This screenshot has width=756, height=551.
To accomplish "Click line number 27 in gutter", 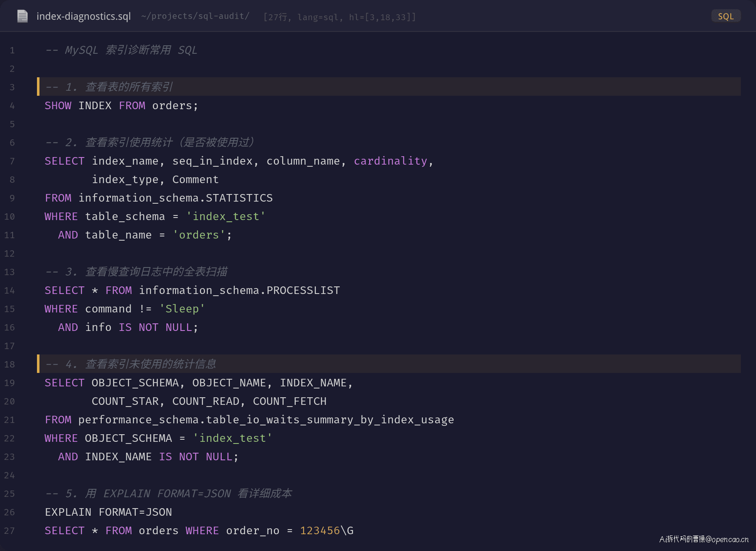I will pos(9,531).
